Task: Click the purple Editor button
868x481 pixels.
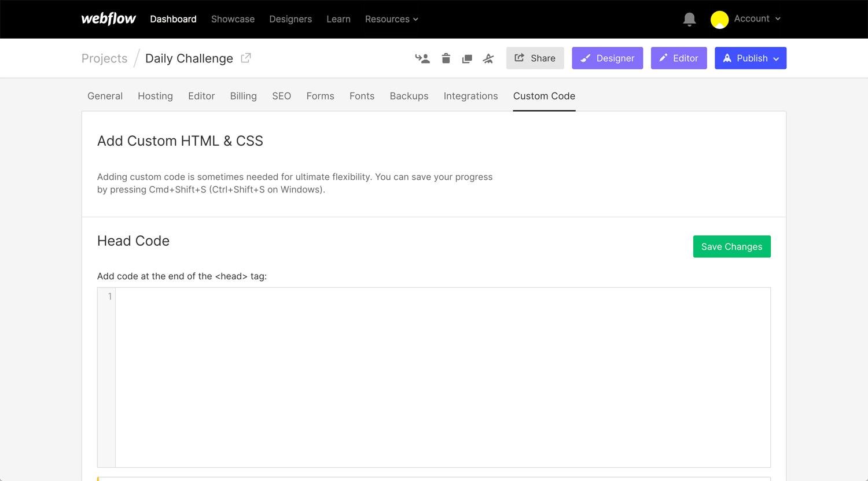Action: [x=679, y=58]
